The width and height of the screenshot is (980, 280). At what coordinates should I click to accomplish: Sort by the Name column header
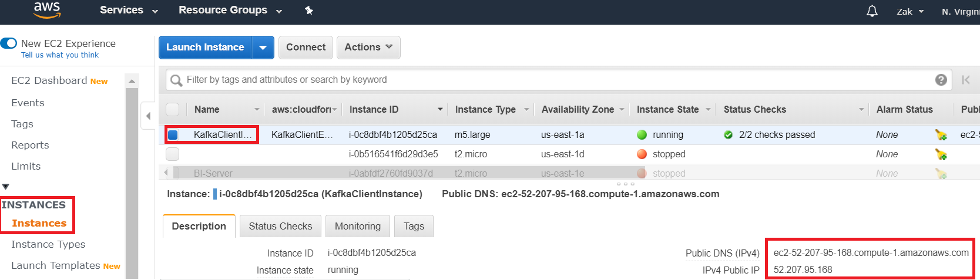[207, 109]
